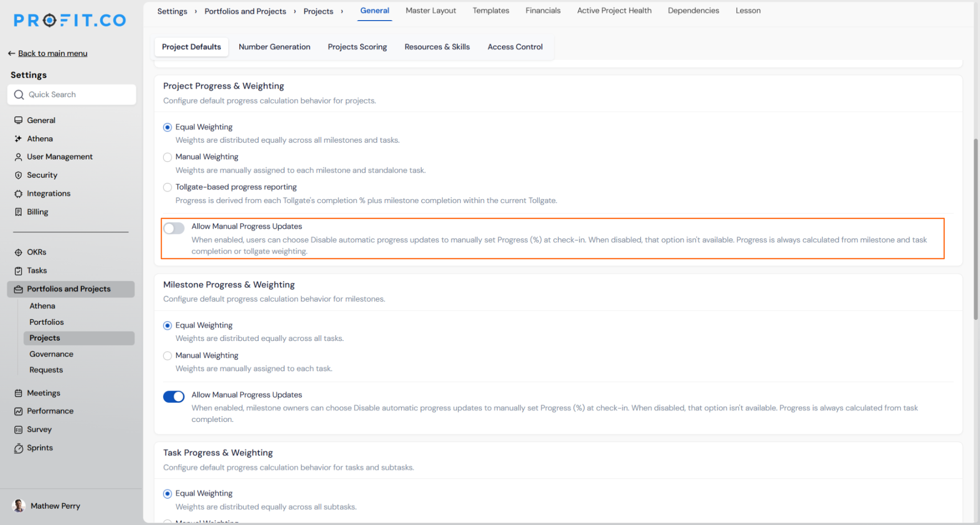Go back to main menu link

(x=52, y=53)
